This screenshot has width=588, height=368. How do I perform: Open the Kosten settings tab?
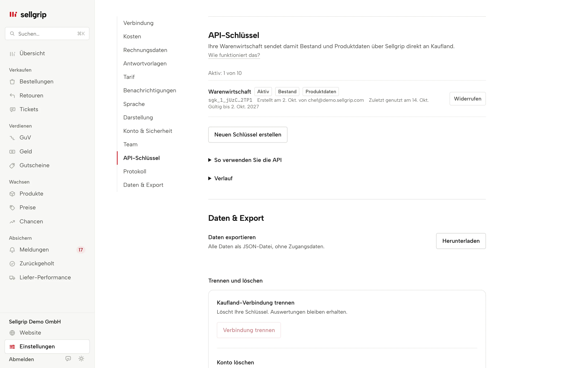coord(132,37)
